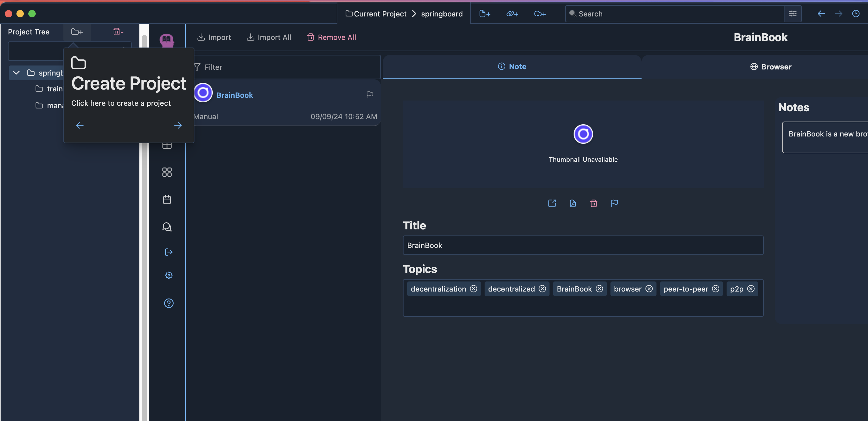Toggle flag on BrainBook list entry

click(370, 95)
